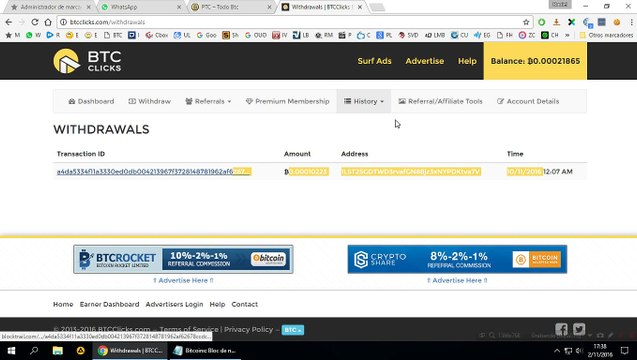The image size is (637, 360).
Task: Open the Advertisers Login footer link
Action: pos(174,304)
